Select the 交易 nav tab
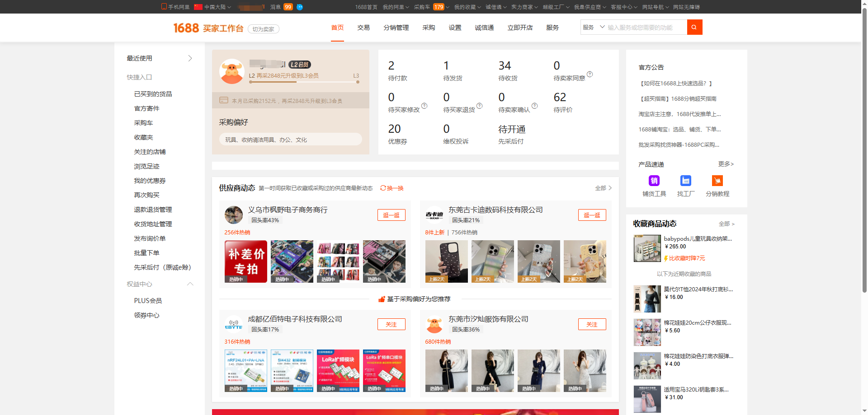Viewport: 868px width, 415px height. pos(363,28)
